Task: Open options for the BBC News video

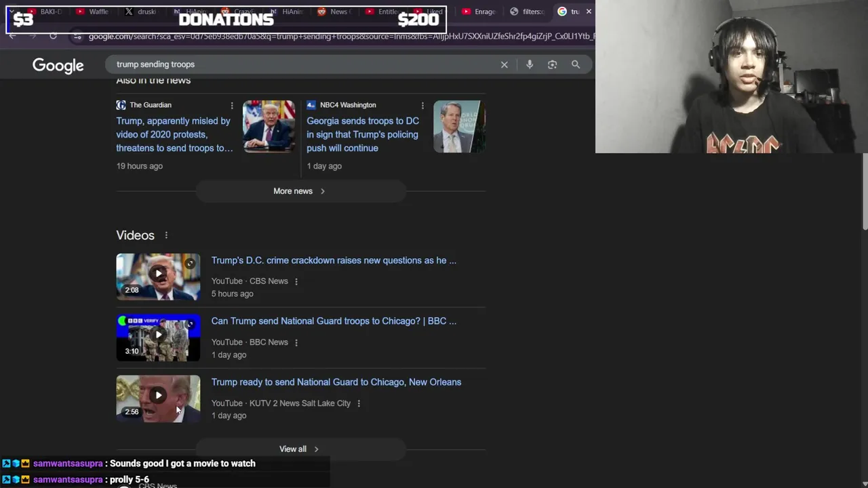Action: pos(296,342)
